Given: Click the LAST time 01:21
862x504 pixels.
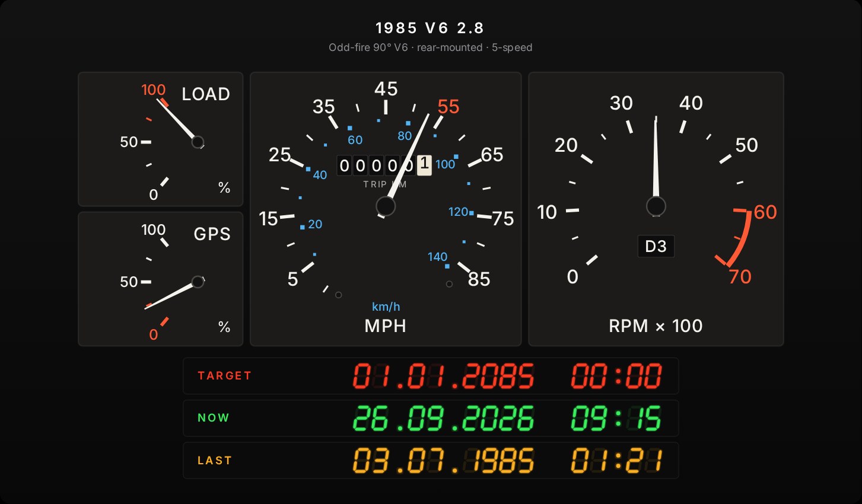Looking at the screenshot, I should pyautogui.click(x=616, y=461).
